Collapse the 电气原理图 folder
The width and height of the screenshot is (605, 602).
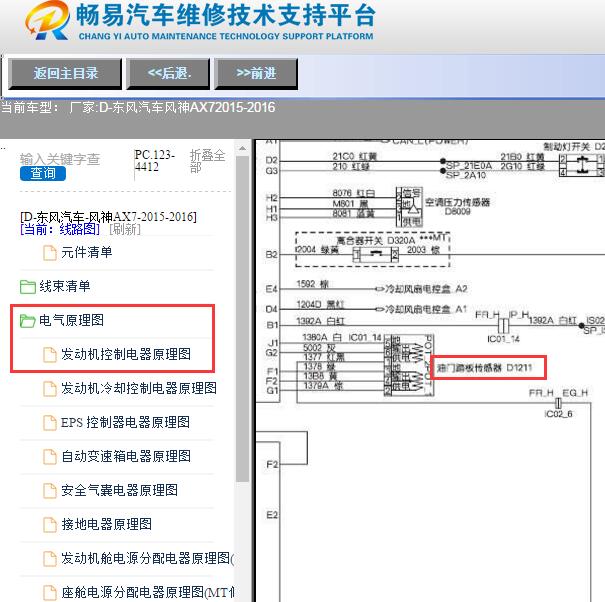coord(71,320)
